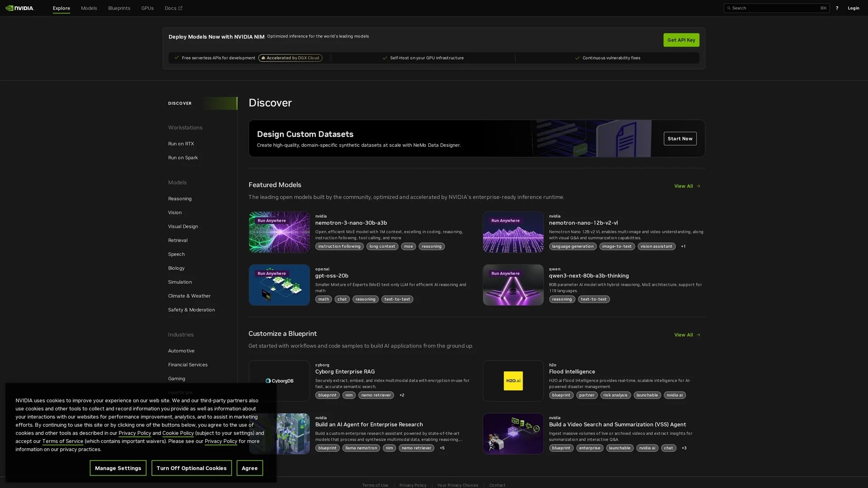Click the search magnifier icon

coord(729,8)
